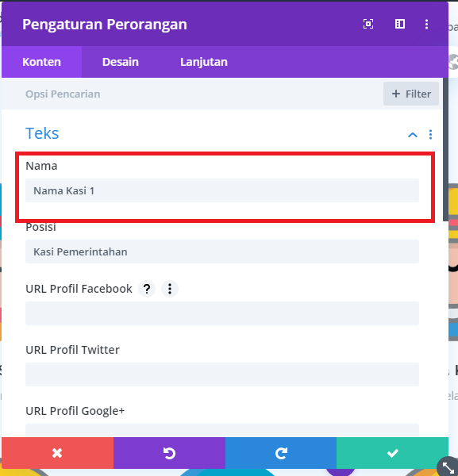The width and height of the screenshot is (458, 476).
Task: Save settings with the green checkmark
Action: [392, 453]
